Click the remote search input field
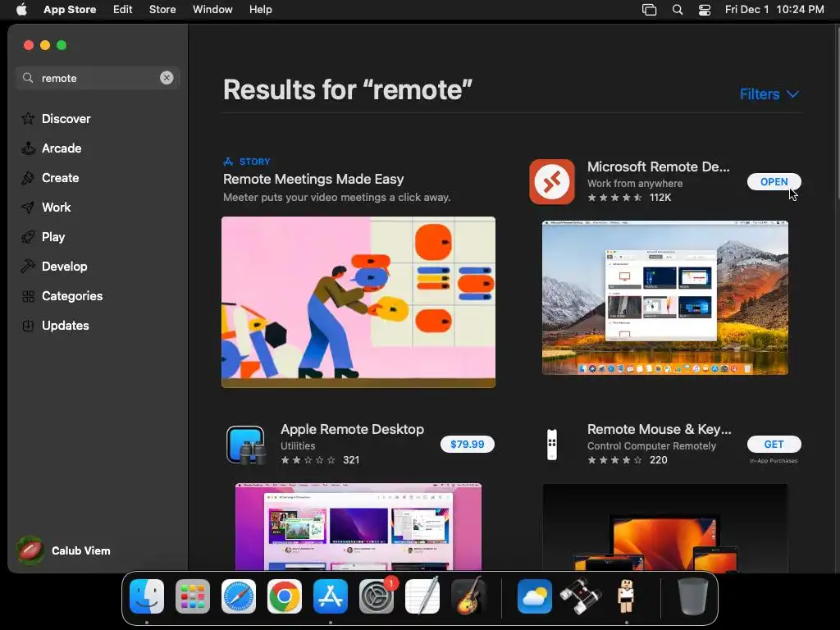 click(97, 78)
